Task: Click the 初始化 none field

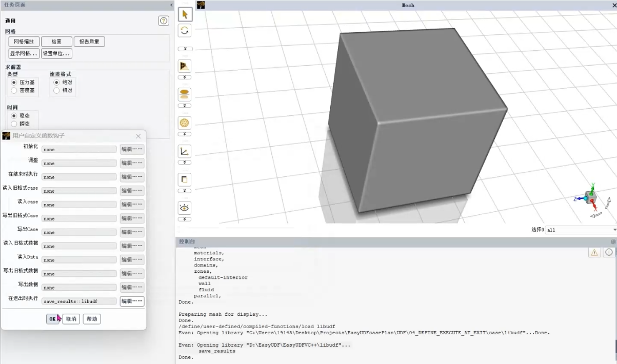Action: click(79, 149)
